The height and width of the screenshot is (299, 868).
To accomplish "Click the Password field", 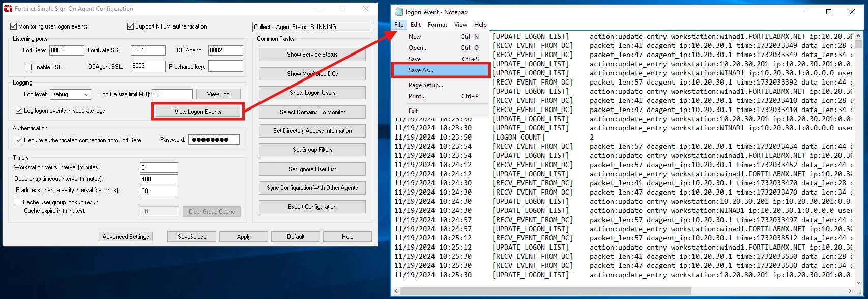I will point(214,140).
